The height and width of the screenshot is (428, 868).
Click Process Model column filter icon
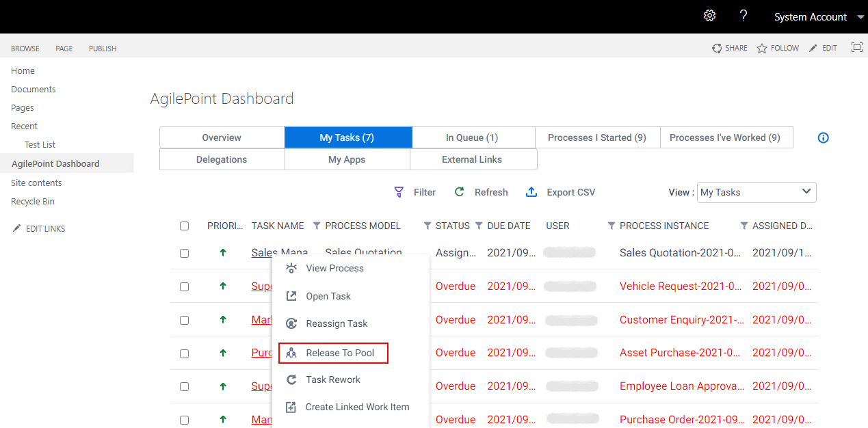pos(428,226)
